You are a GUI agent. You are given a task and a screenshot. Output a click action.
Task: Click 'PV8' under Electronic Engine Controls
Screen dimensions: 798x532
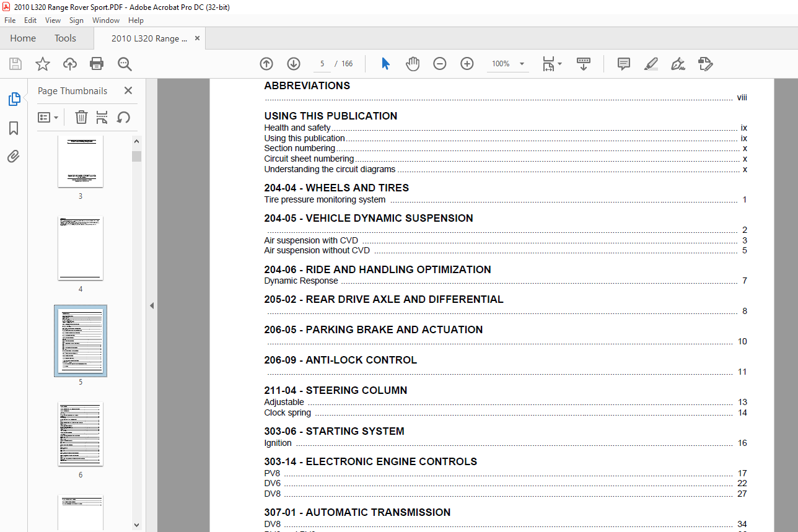tap(272, 474)
